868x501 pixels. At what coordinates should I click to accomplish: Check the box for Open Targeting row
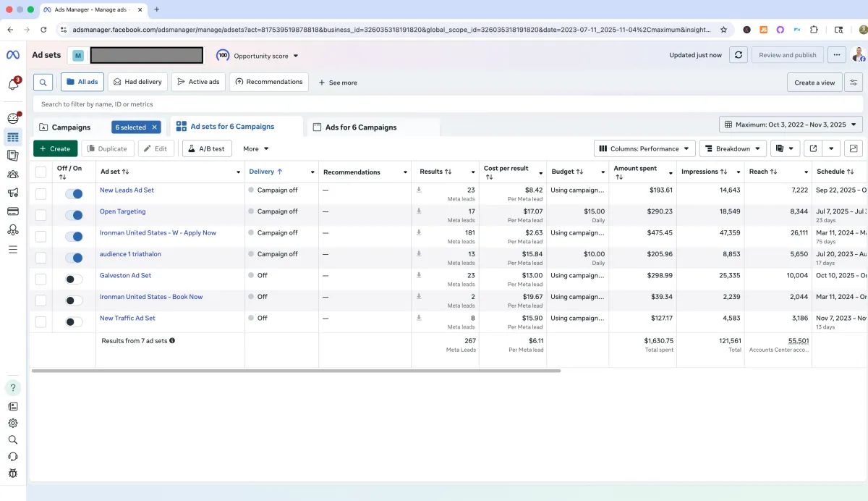point(41,215)
